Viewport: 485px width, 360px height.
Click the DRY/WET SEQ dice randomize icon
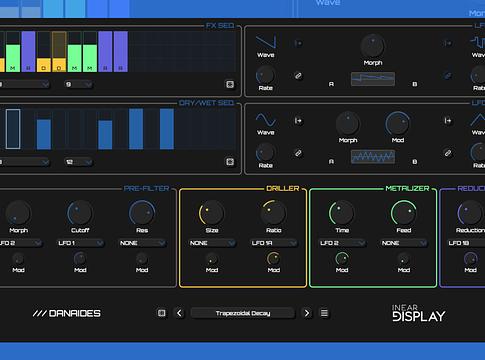[x=230, y=162]
